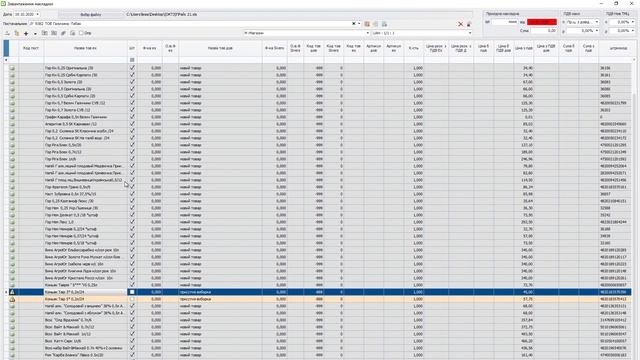Click the name cell Ром Карібо Бланко in last row

(85, 355)
